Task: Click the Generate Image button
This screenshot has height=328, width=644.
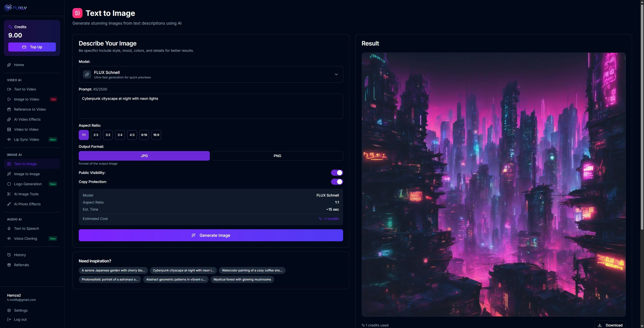Action: pyautogui.click(x=211, y=235)
